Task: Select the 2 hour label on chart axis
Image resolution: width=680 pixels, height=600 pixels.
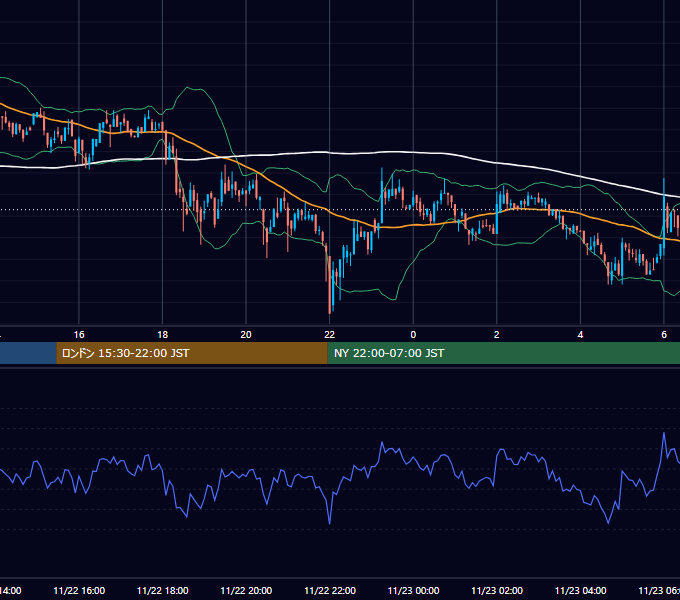Action: (497, 335)
